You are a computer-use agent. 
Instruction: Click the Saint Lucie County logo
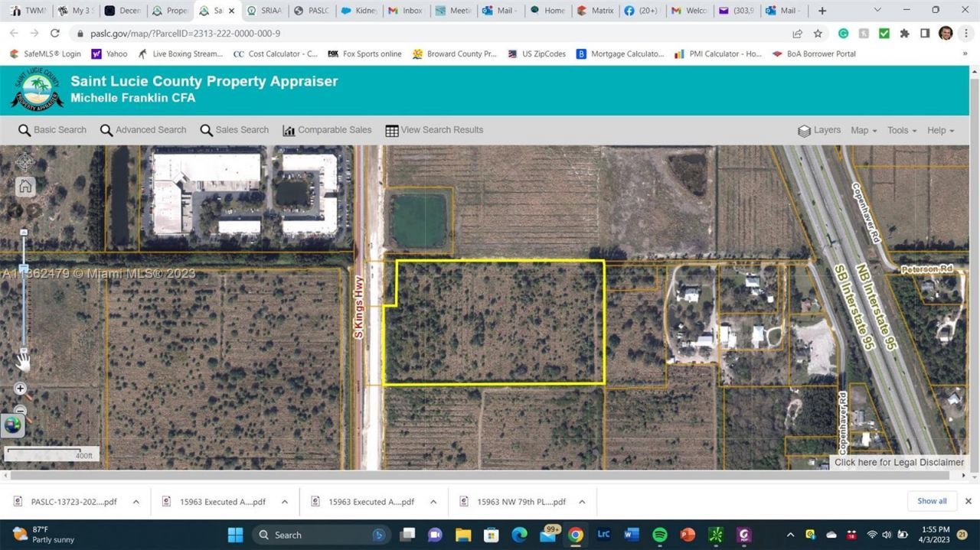(x=34, y=90)
